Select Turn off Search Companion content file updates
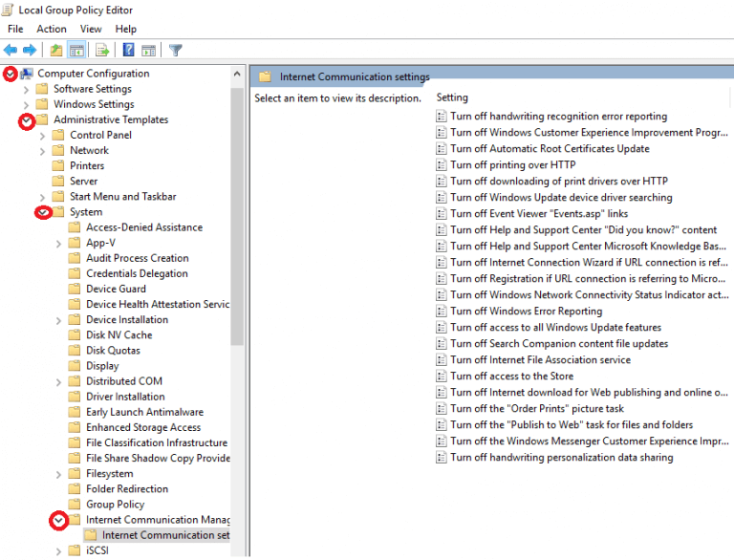The width and height of the screenshot is (734, 560). coord(559,344)
